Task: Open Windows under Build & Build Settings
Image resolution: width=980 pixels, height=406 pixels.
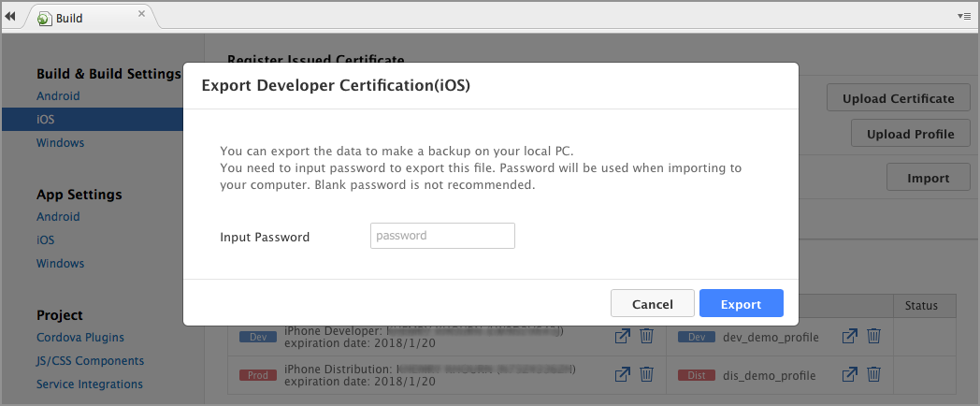Action: (61, 143)
